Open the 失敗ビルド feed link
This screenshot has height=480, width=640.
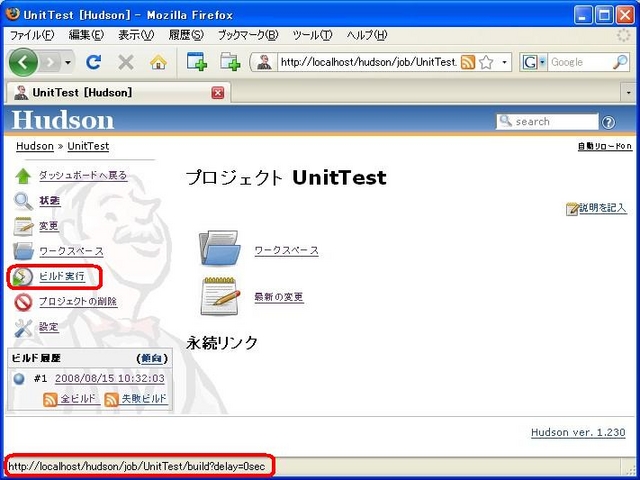(x=144, y=398)
